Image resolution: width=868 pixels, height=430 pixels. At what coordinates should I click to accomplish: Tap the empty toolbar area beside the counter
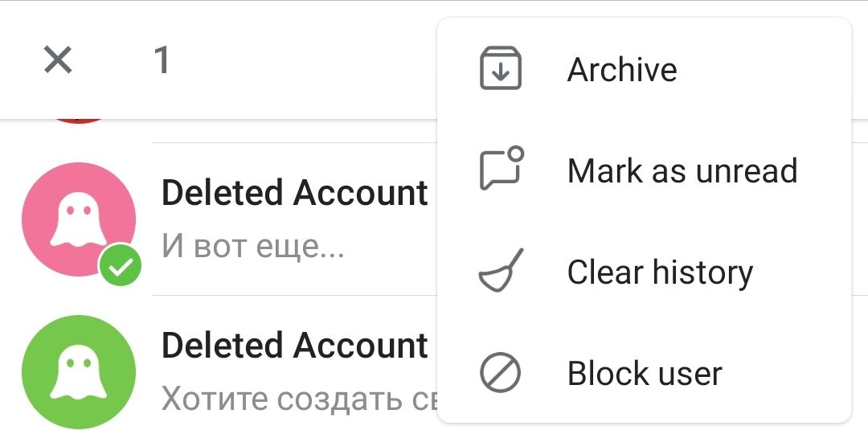point(305,59)
